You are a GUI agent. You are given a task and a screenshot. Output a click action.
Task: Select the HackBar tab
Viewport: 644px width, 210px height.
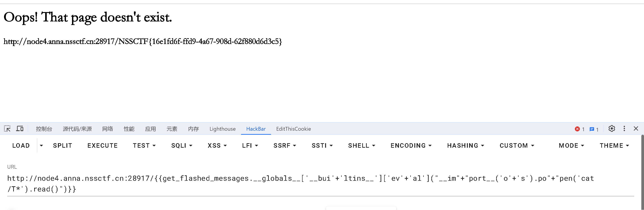click(256, 129)
